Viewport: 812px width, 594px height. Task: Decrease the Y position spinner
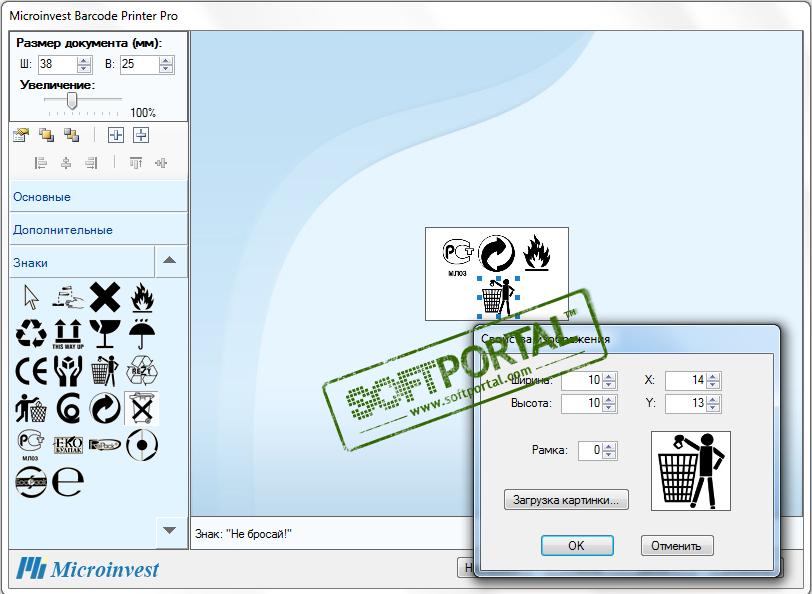click(713, 407)
